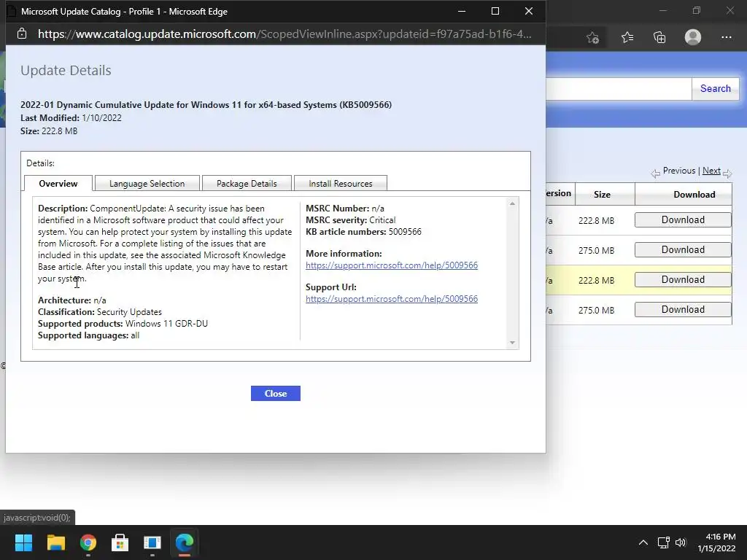Open the Support Url link
This screenshot has width=747, height=560.
pyautogui.click(x=392, y=299)
